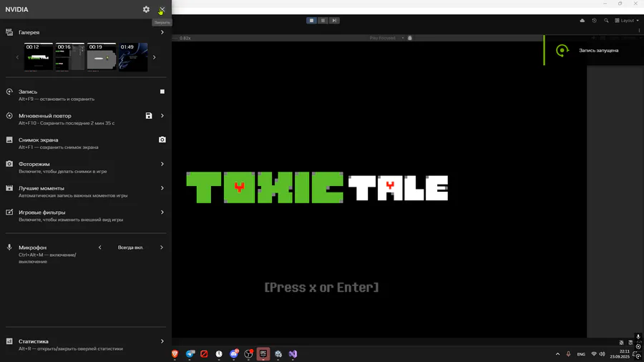Go to previous gallery thumbnails

pyautogui.click(x=17, y=57)
